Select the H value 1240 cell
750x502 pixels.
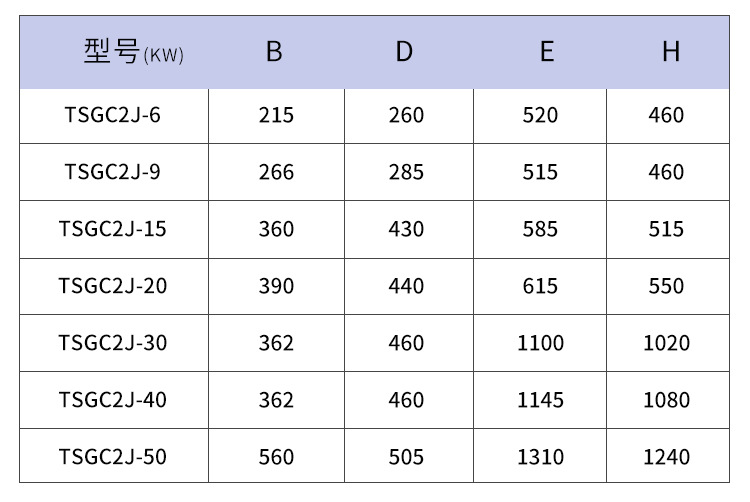(x=666, y=457)
